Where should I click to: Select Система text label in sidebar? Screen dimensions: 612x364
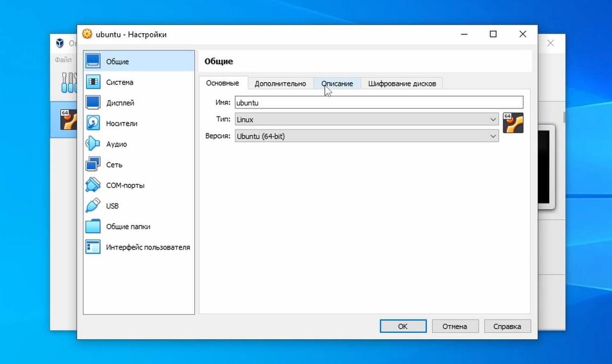click(120, 82)
